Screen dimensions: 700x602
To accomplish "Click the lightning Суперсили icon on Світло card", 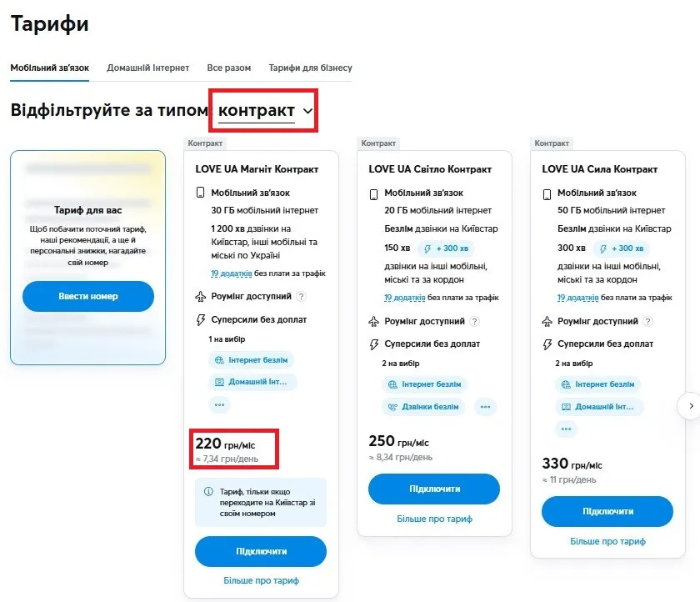I will pyautogui.click(x=372, y=344).
